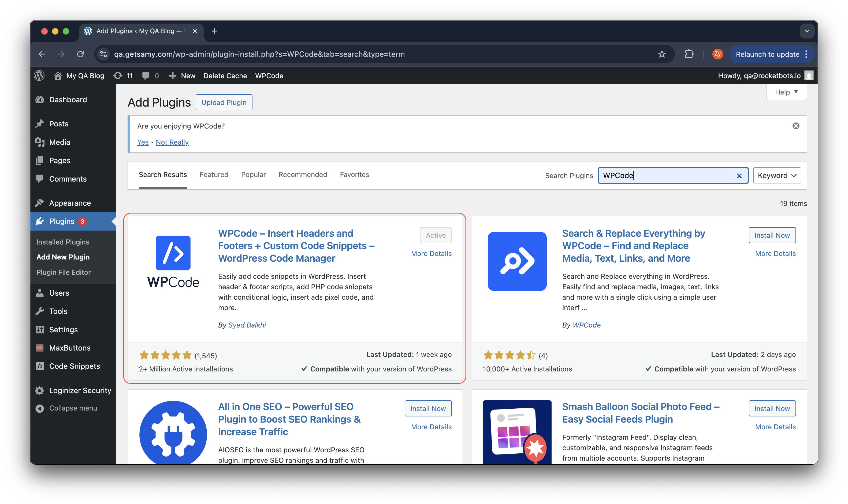Expand the Help panel
The image size is (848, 504).
pyautogui.click(x=786, y=92)
